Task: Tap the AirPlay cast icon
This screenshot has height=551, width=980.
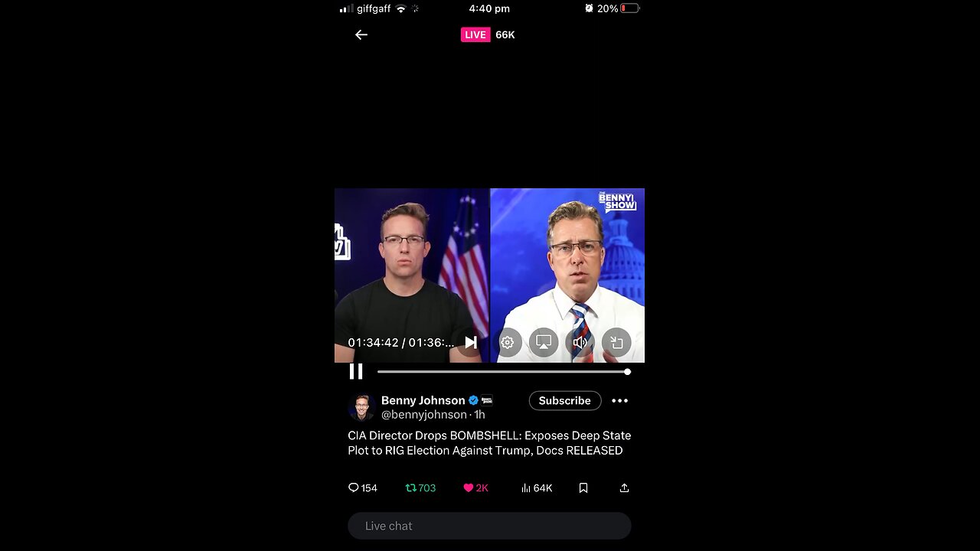Action: (x=544, y=342)
